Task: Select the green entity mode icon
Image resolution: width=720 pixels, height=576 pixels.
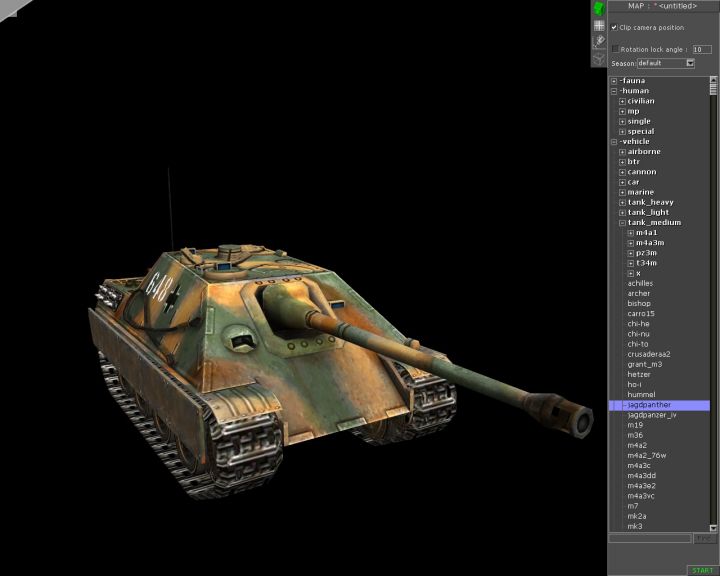Action: [x=598, y=8]
